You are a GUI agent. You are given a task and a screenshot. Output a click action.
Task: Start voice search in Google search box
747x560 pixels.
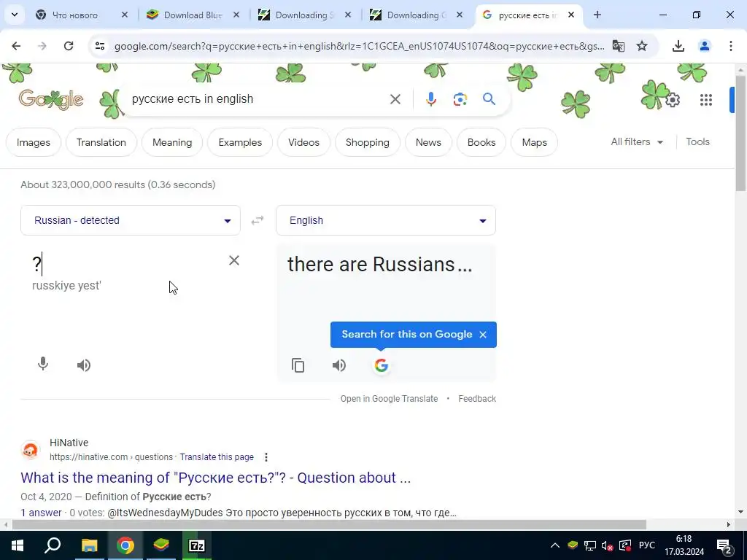(x=430, y=99)
